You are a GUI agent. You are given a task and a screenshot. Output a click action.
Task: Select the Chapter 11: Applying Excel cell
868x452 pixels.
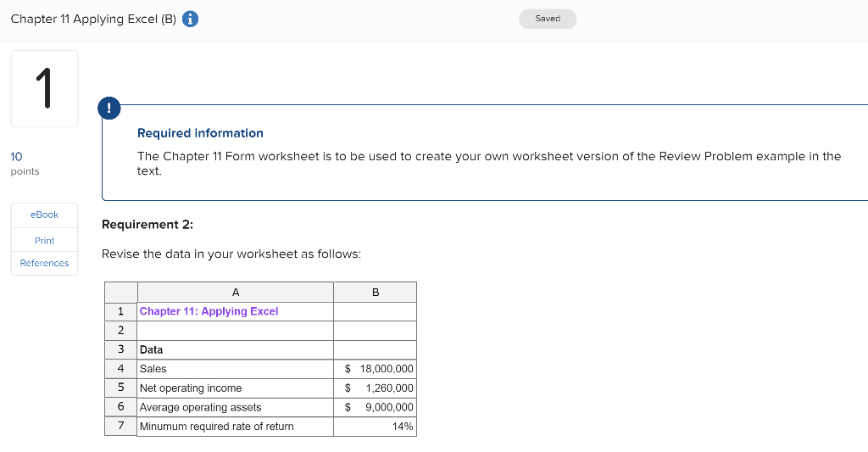[x=236, y=311]
